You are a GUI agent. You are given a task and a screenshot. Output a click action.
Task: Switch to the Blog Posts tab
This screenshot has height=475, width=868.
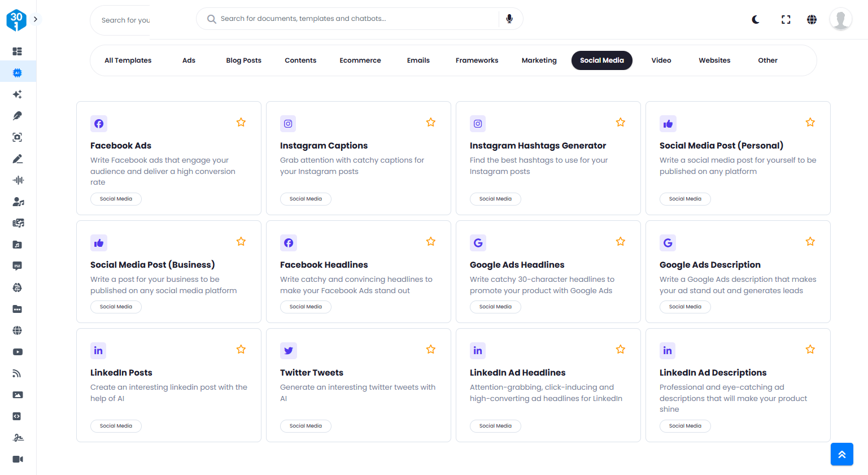coord(244,60)
